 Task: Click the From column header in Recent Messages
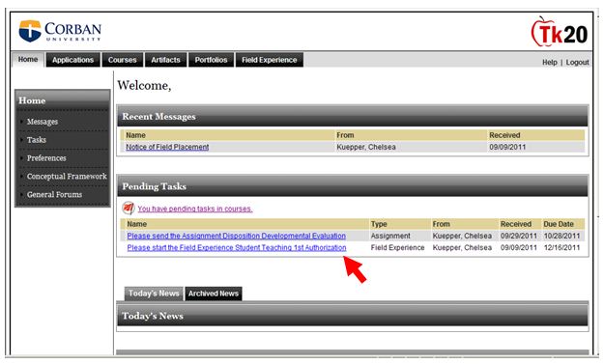tap(345, 135)
